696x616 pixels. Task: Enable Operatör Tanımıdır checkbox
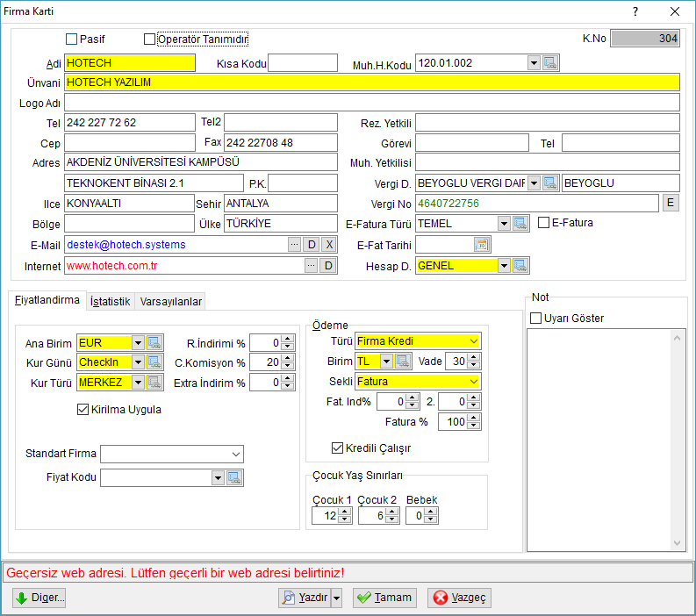149,39
